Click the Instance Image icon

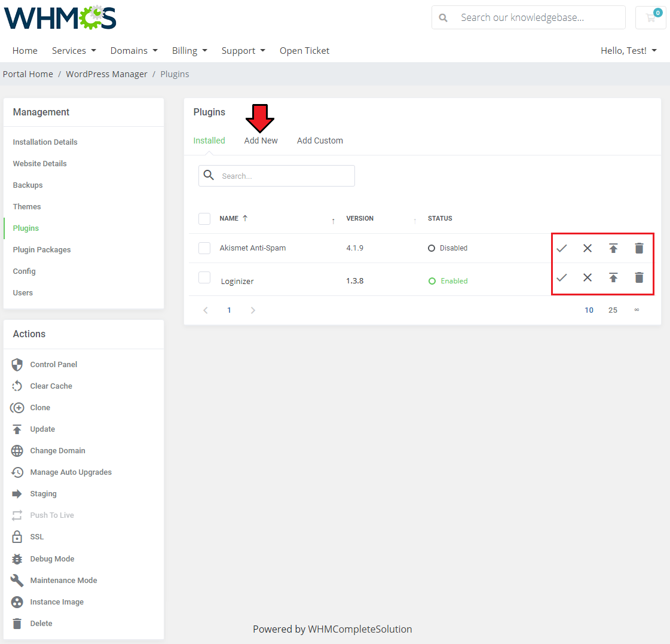[x=17, y=602]
